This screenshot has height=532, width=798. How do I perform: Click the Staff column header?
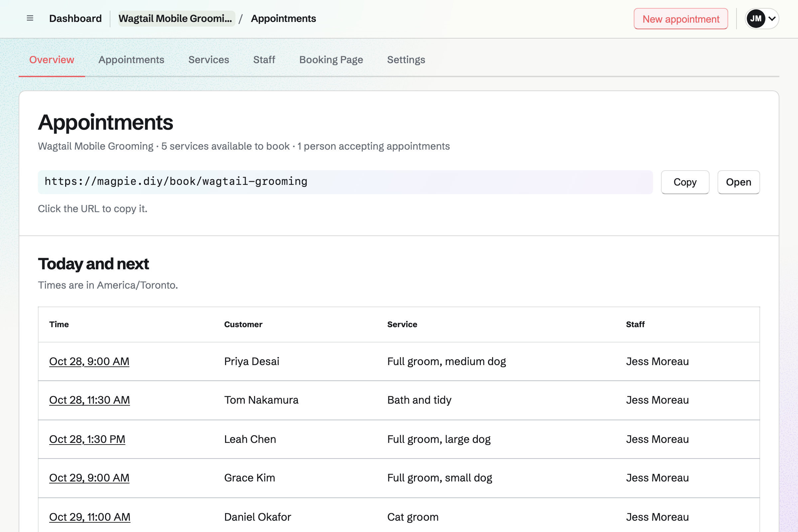[635, 325]
